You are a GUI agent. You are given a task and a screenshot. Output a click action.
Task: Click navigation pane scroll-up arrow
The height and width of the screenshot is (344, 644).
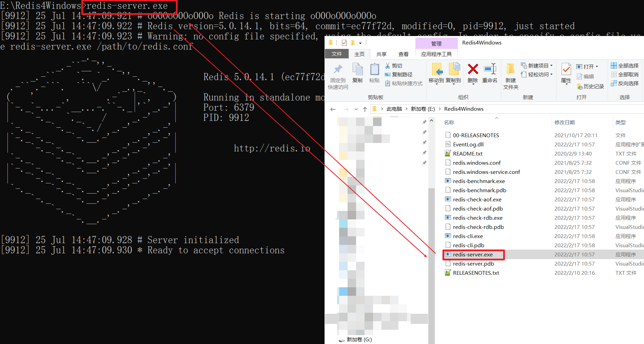pos(431,121)
